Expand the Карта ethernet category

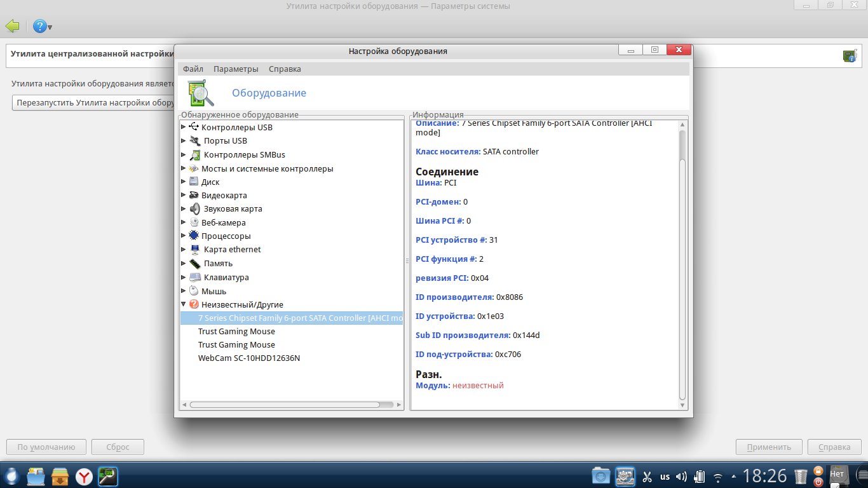[x=184, y=249]
